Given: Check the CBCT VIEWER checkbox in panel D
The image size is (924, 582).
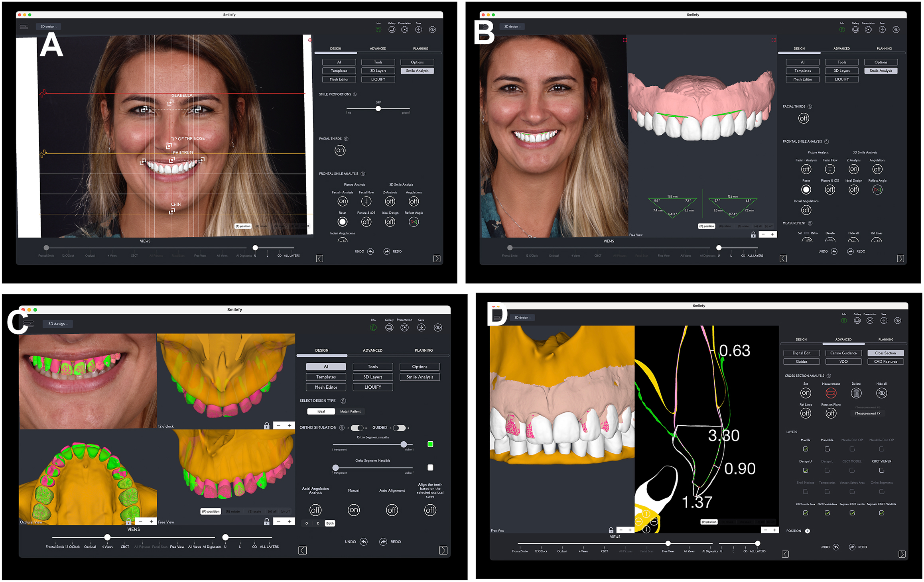Looking at the screenshot, I should 881,470.
